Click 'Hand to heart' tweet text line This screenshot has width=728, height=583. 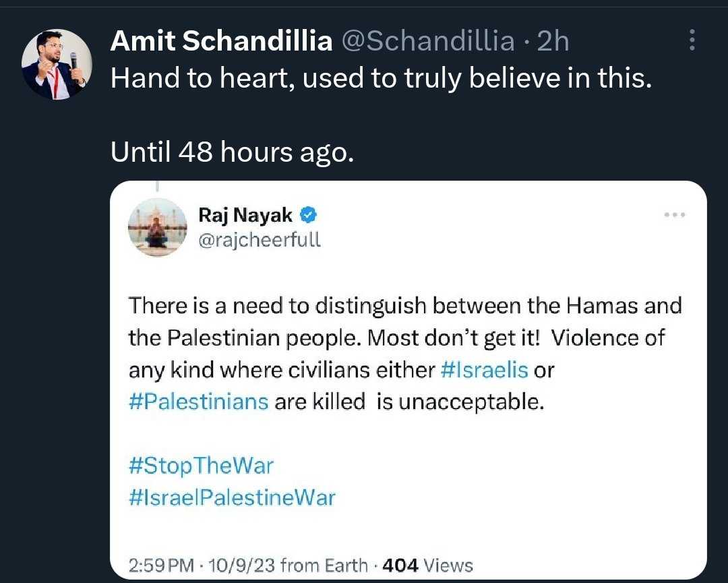381,79
